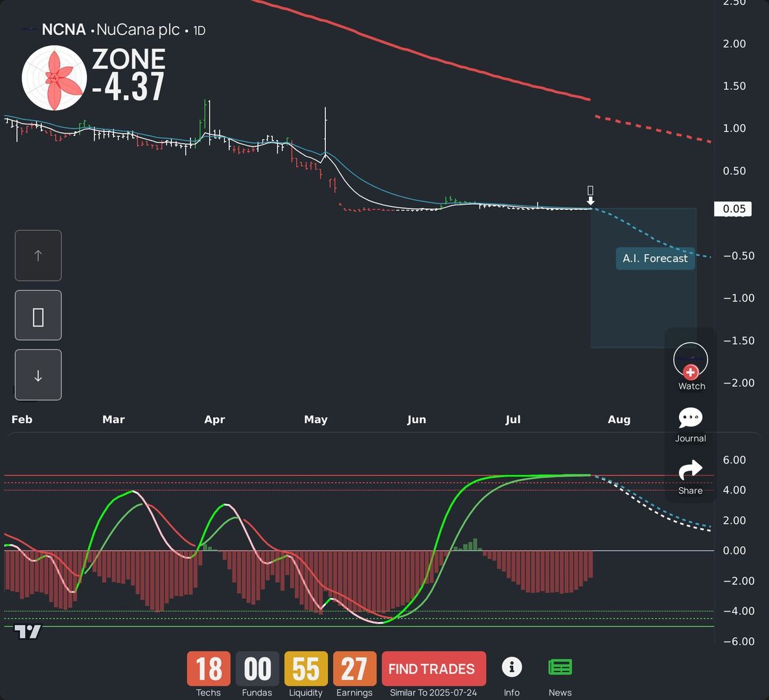Click the −6.00 oscillator axis label
769x700 pixels.
pos(739,641)
